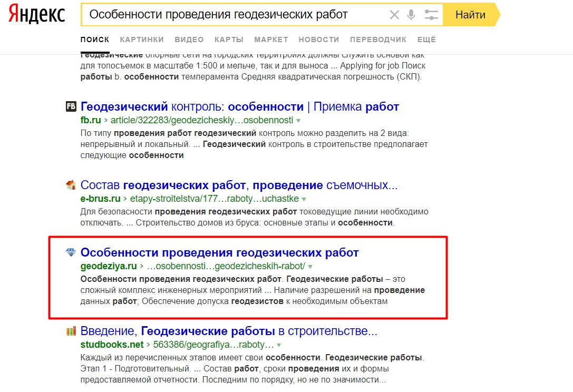Open the Карты tab
The width and height of the screenshot is (573, 392).
229,40
